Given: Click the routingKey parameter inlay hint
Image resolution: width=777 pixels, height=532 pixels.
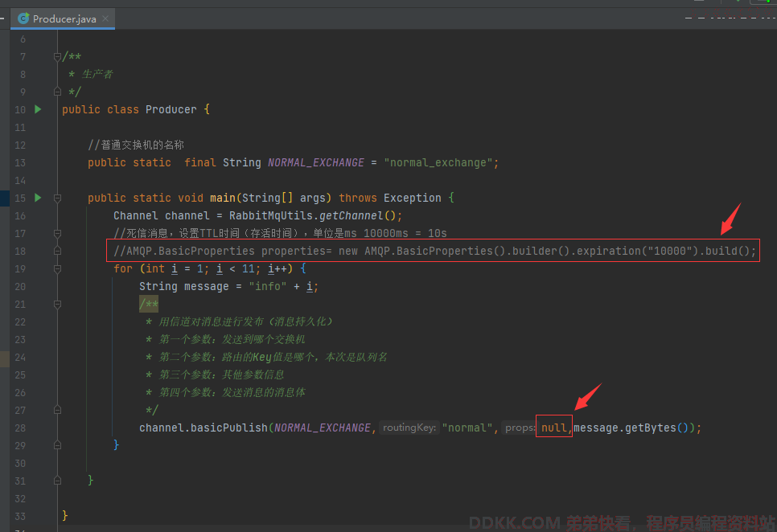Looking at the screenshot, I should (x=409, y=428).
